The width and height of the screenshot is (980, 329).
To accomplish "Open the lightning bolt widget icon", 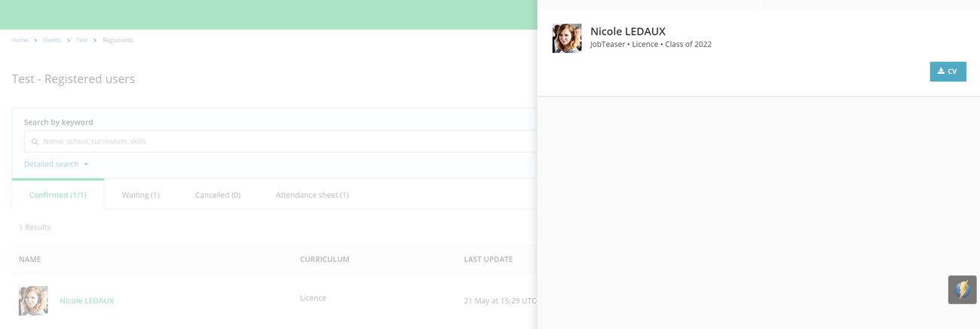I will 962,290.
